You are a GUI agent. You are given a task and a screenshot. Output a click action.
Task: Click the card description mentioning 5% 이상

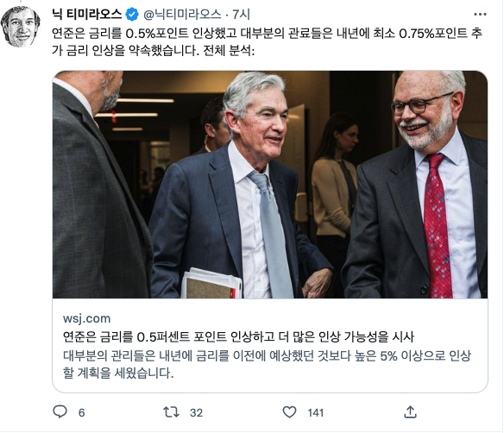268,364
